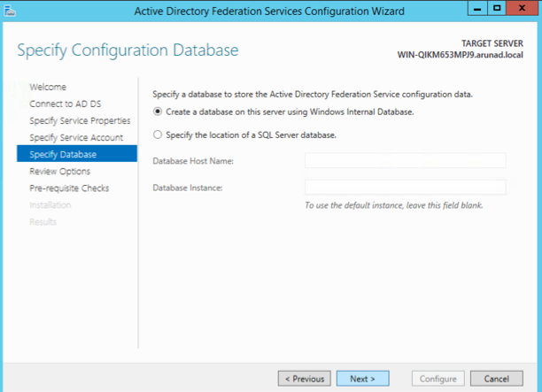
Task: Click the Database Host Name label
Action: (x=193, y=161)
